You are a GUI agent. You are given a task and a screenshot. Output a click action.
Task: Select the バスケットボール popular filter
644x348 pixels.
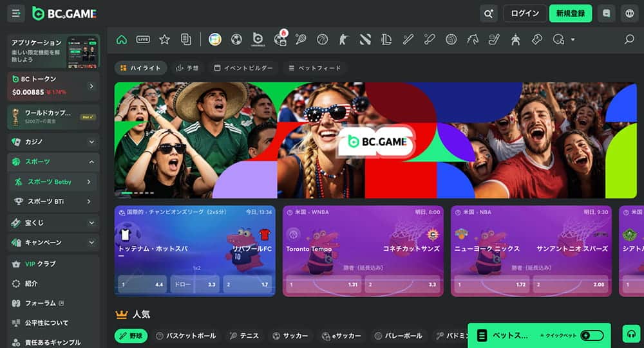186,336
